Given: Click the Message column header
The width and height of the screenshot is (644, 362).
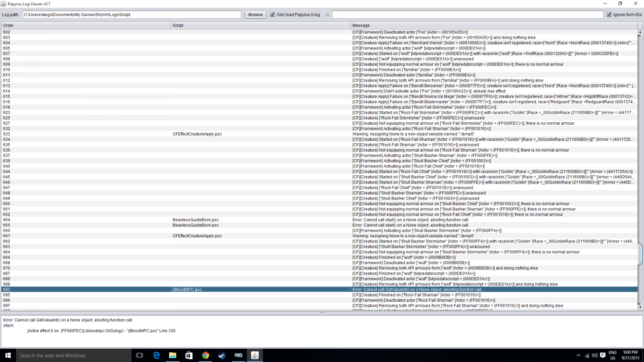Looking at the screenshot, I should click(495, 25).
